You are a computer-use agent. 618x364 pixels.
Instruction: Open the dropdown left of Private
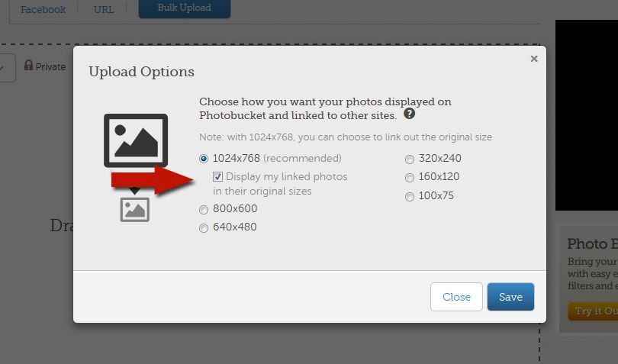click(5, 68)
